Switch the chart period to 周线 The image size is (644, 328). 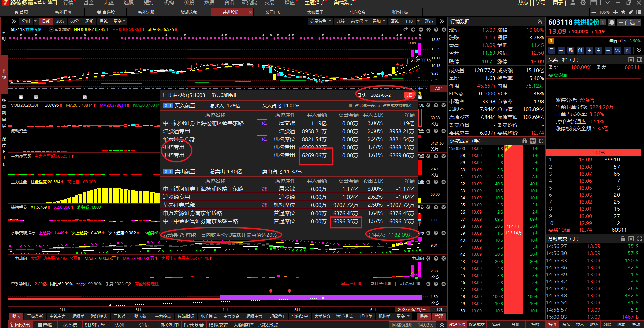(x=89, y=21)
